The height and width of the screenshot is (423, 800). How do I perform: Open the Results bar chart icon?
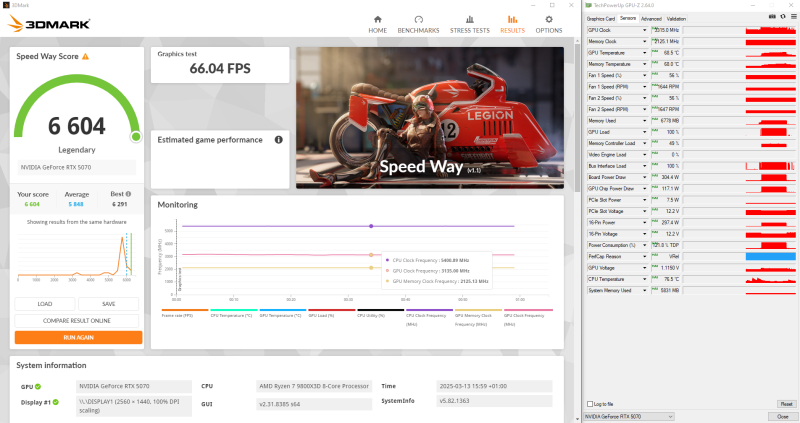coord(512,19)
